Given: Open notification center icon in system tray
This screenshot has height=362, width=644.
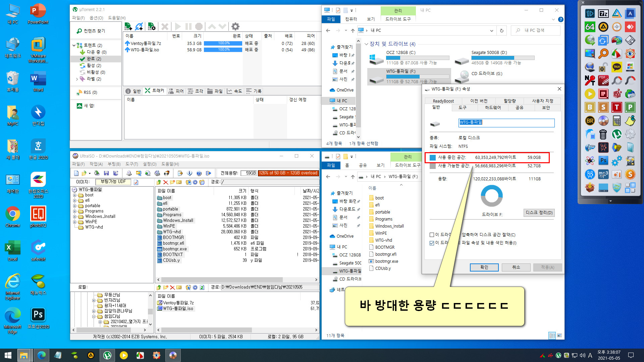Looking at the screenshot, I should pos(631,355).
